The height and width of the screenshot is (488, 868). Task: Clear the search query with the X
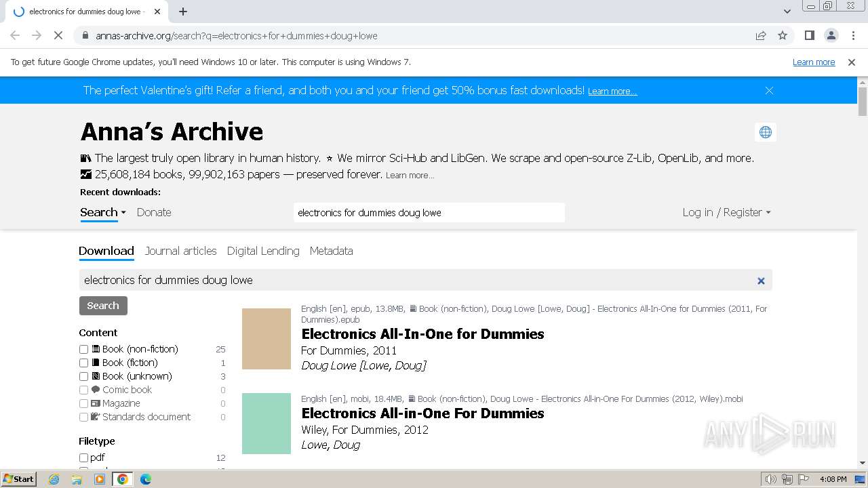click(761, 281)
